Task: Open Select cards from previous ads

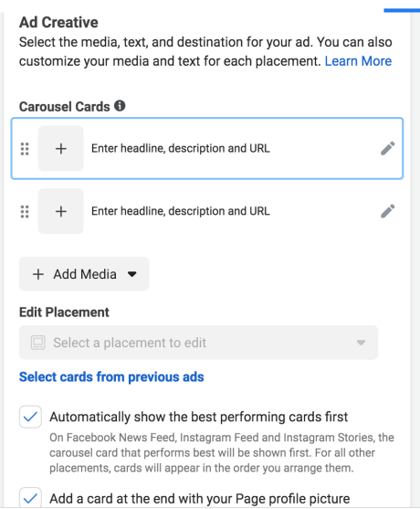Action: 111,376
